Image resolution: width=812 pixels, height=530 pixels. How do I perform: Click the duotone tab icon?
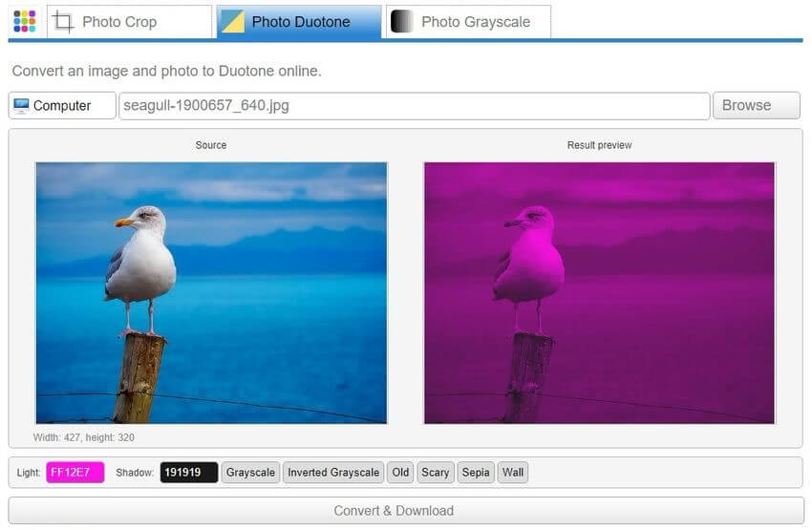[232, 22]
